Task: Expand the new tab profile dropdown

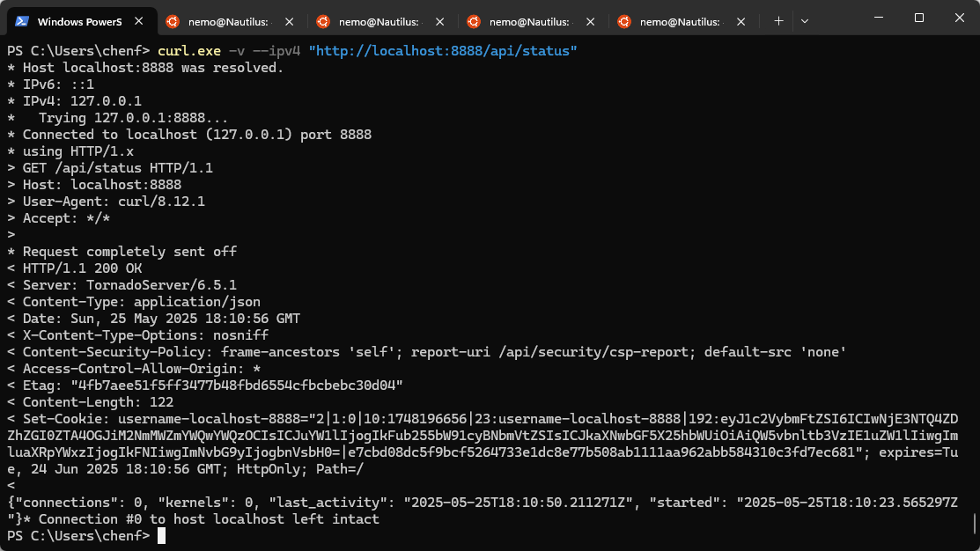Action: [805, 21]
